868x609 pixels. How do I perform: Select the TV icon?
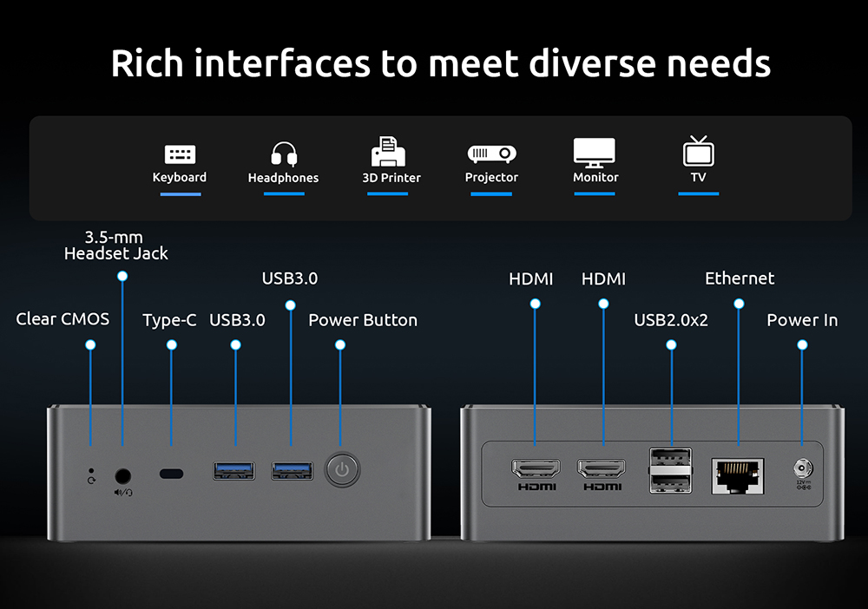(x=698, y=151)
